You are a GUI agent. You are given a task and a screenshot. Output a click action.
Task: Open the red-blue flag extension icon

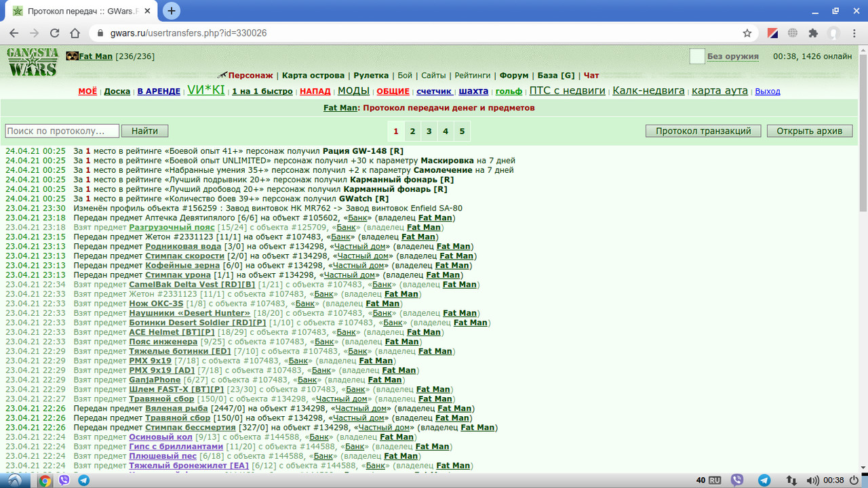point(772,33)
